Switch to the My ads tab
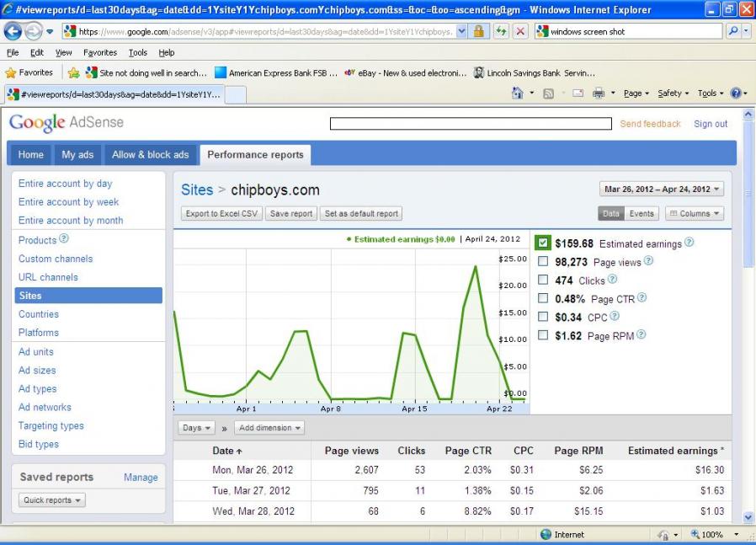The image size is (756, 545). pos(77,155)
